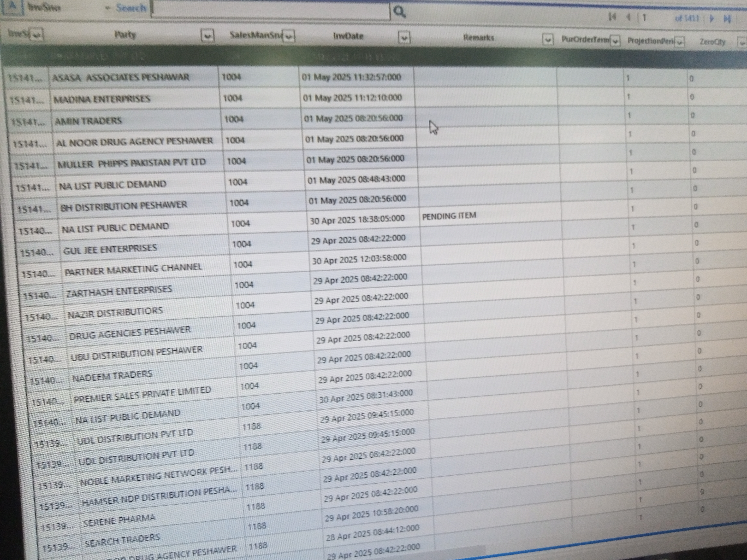The height and width of the screenshot is (560, 747).
Task: Sort by the Party column header
Action: [125, 34]
